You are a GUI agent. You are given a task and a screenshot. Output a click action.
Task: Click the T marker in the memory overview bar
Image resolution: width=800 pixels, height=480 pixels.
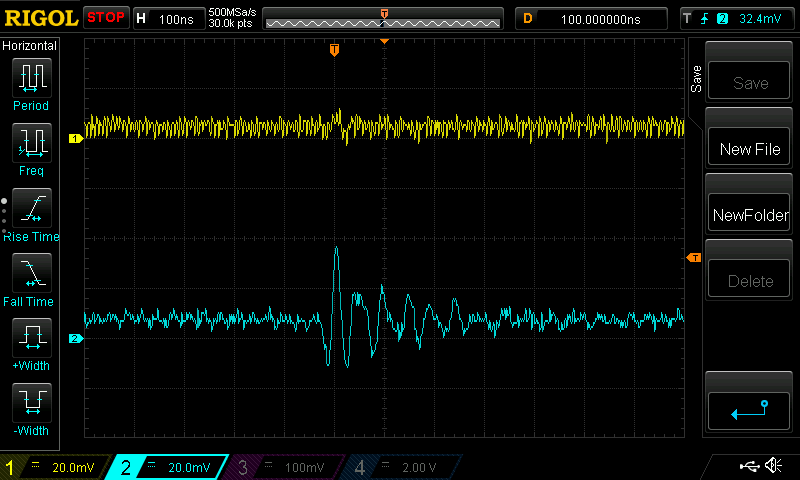384,13
